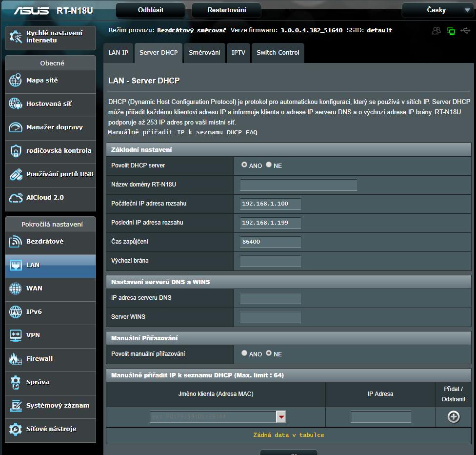This screenshot has height=455, width=476.
Task: Click the Odhlásit button
Action: [x=151, y=10]
